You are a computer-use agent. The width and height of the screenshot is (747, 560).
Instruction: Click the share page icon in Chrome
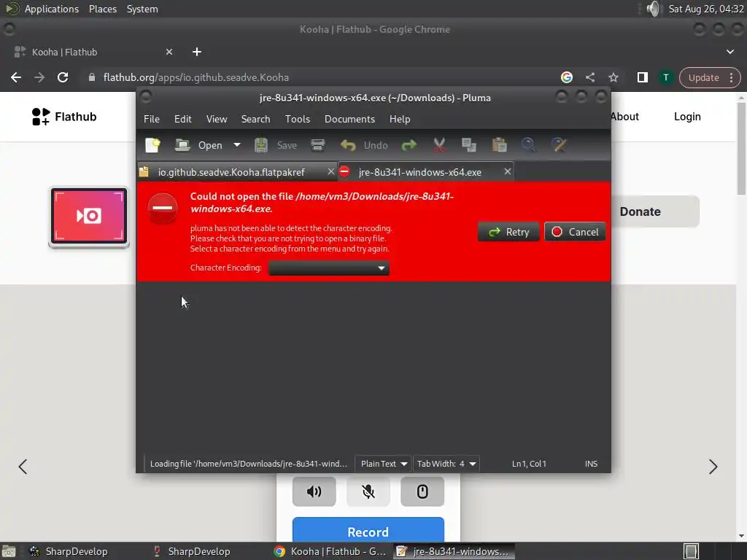coord(590,77)
